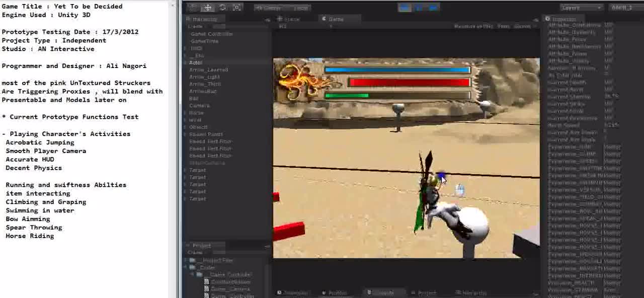Toggle Gizmos in the Game view
This screenshot has height=298, width=644.
(x=522, y=26)
